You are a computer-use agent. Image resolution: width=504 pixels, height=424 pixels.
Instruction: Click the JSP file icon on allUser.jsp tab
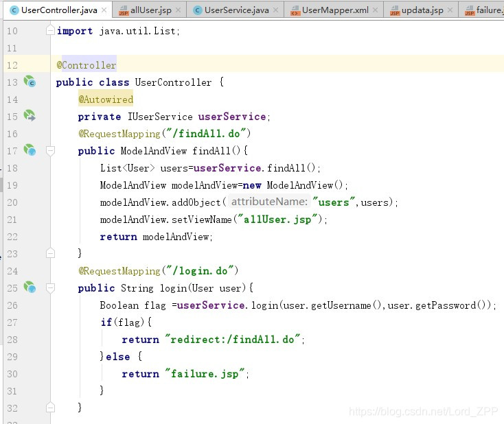point(124,11)
